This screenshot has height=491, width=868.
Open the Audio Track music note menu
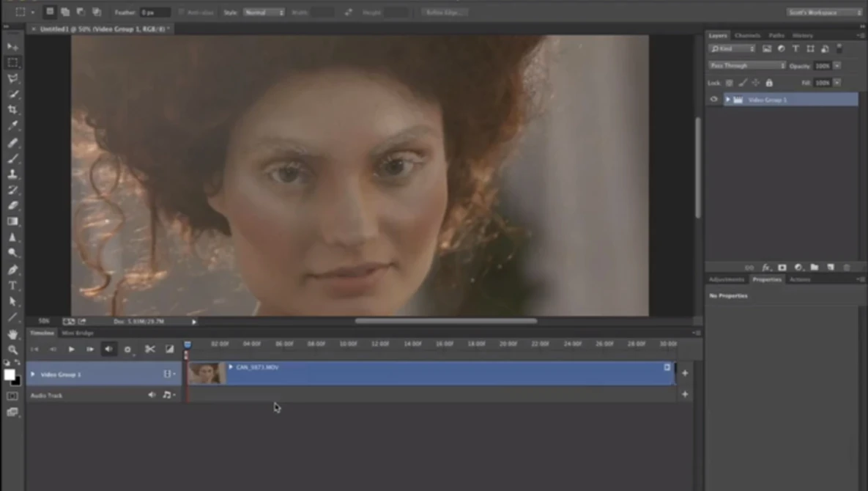tap(169, 395)
